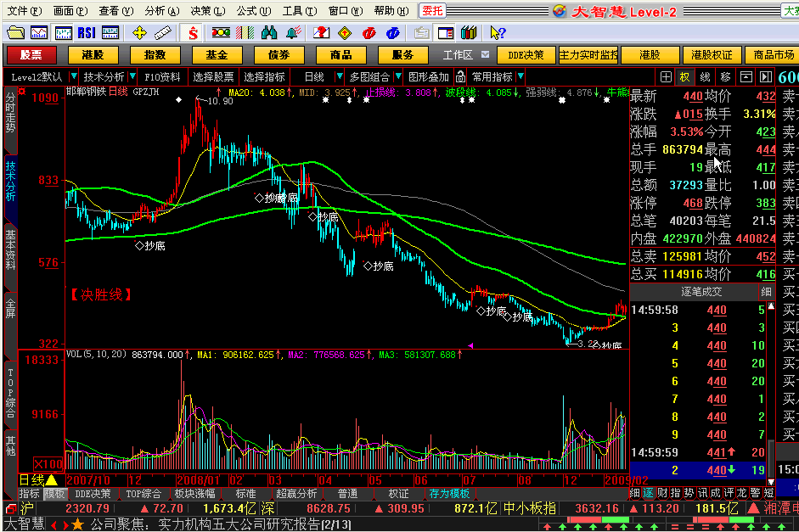Click the yellow four-way arrow move icon
Image resolution: width=799 pixels, height=532 pixels.
(139, 33)
